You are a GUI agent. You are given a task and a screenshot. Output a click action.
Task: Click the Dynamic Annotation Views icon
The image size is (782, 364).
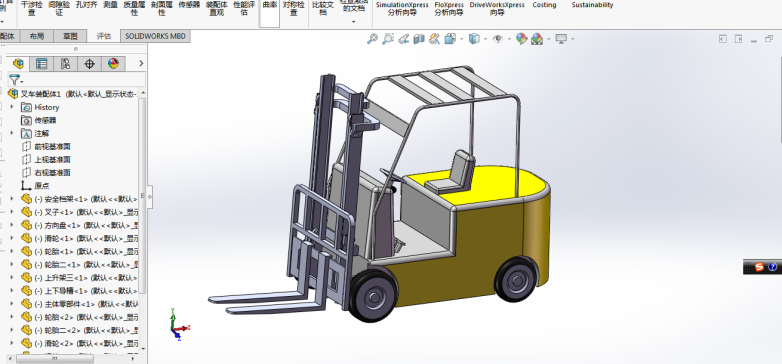(434, 38)
